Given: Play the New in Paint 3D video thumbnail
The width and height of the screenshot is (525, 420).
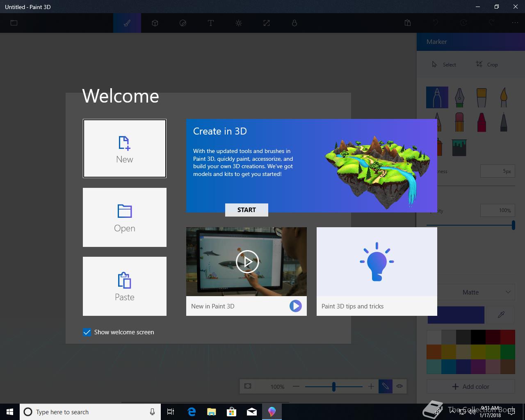Looking at the screenshot, I should click(247, 262).
